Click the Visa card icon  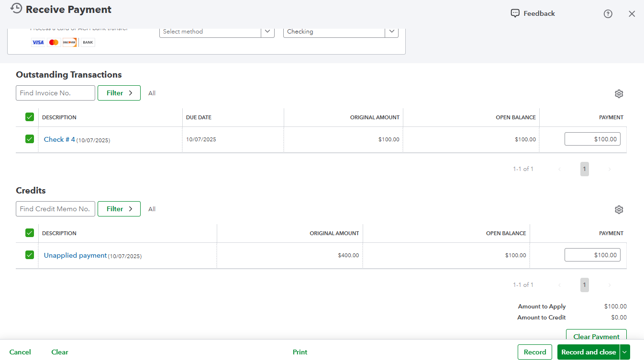coord(38,42)
